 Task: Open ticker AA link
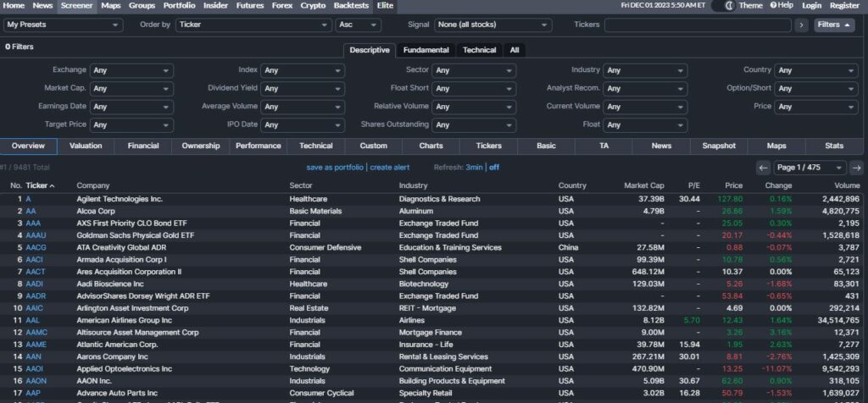[31, 211]
